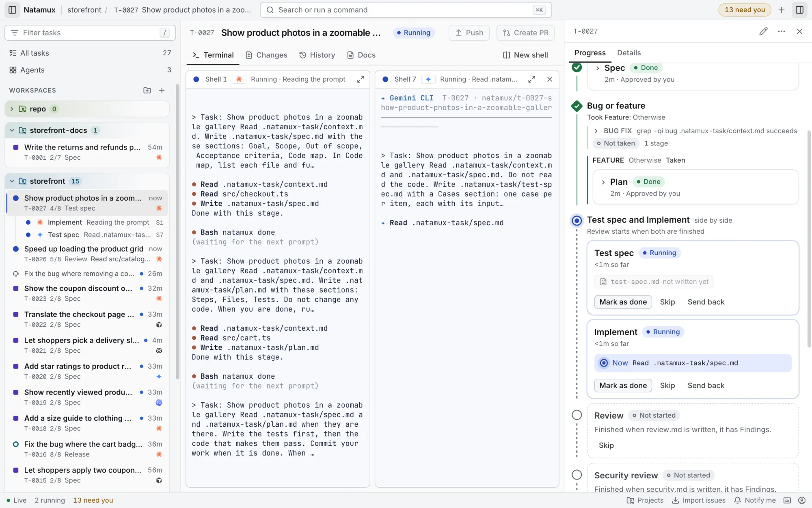Click Import issues in status bar
Screen dimensions: 812x508
click(699, 500)
